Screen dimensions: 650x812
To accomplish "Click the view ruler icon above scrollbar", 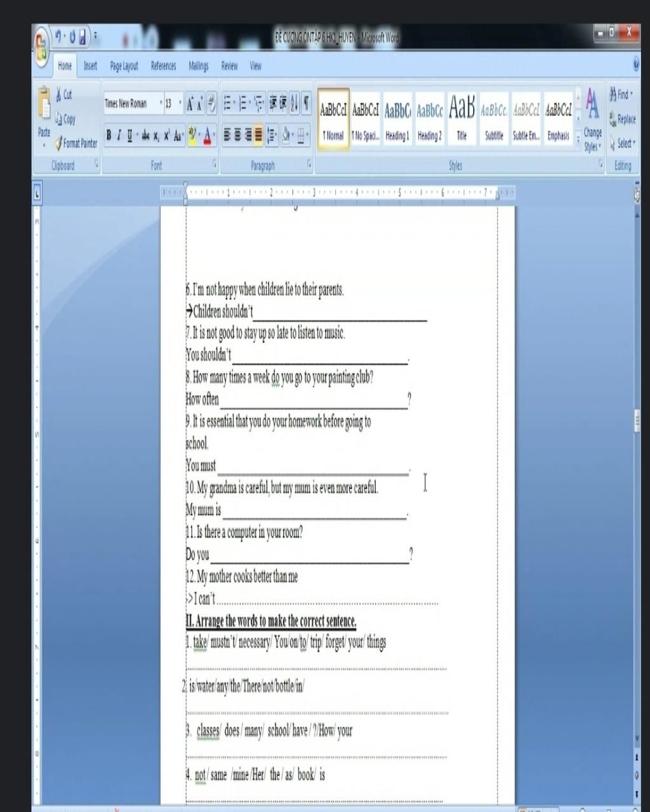I will 637,195.
